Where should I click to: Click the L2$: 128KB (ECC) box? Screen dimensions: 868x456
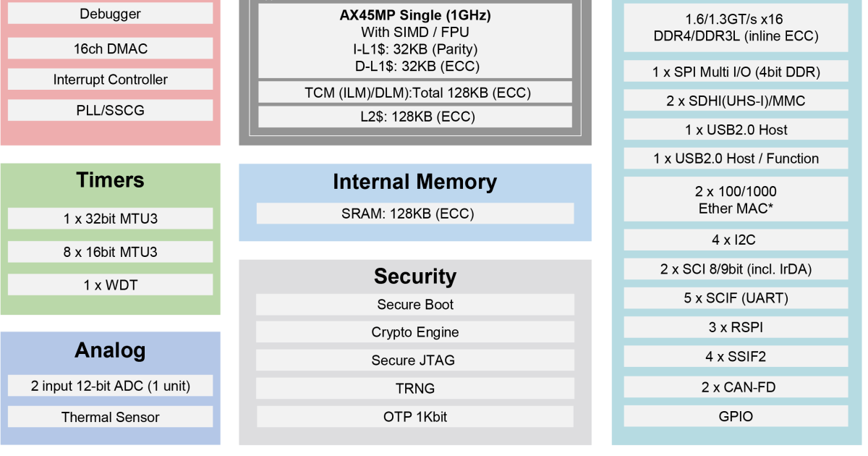coord(414,117)
